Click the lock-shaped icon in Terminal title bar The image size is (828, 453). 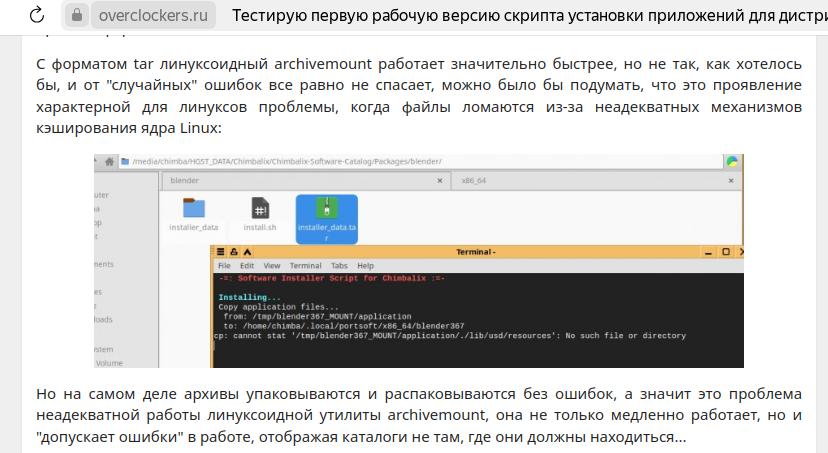[234, 252]
